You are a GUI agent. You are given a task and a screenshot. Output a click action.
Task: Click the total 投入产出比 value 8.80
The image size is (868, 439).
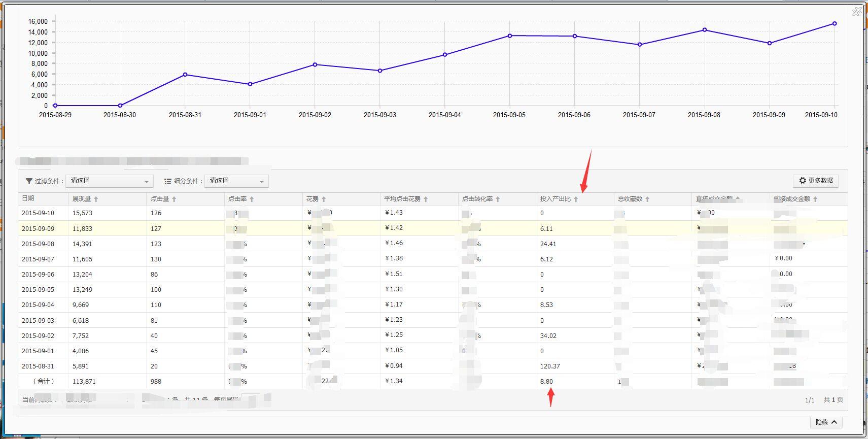pyautogui.click(x=547, y=382)
